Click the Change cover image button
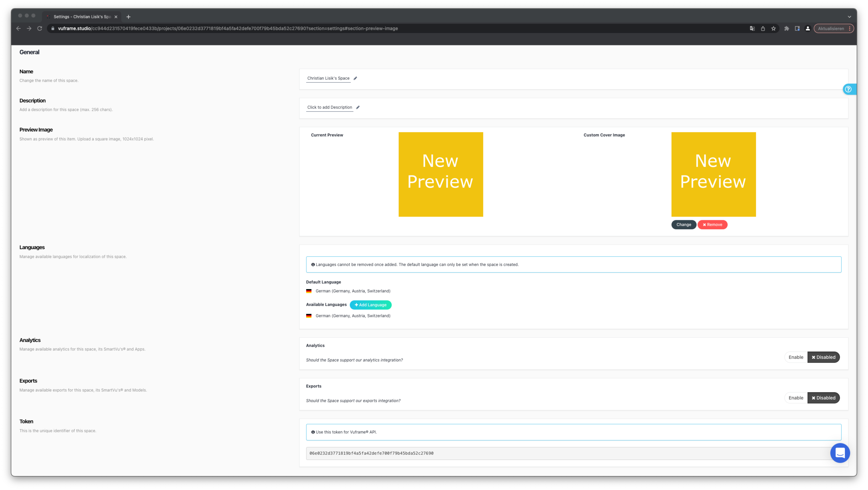The width and height of the screenshot is (868, 490). click(x=684, y=225)
